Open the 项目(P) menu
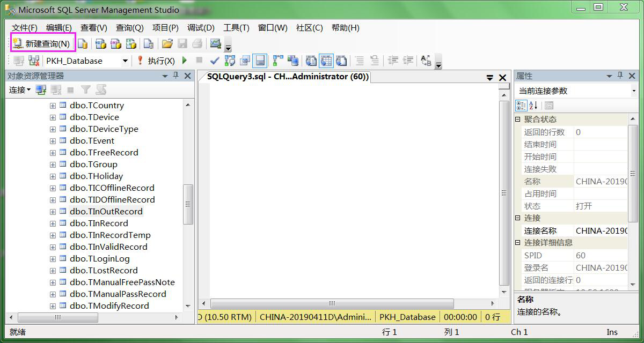Viewport: 644px width, 343px height. pos(166,28)
